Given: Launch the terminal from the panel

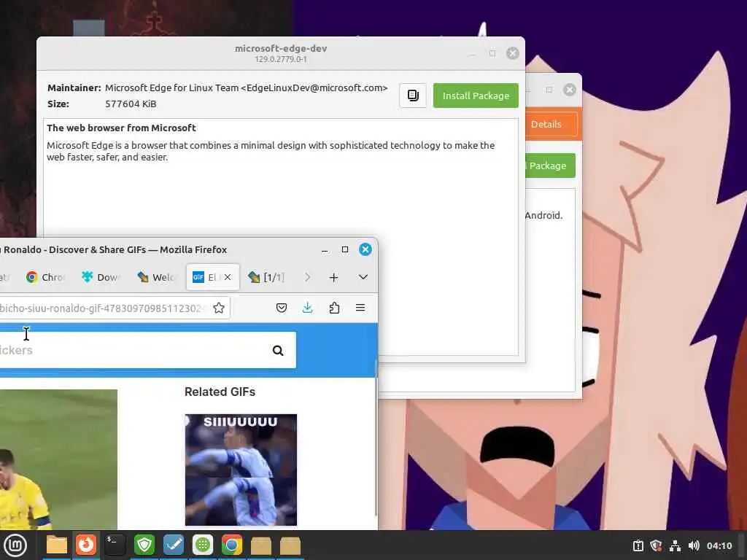Looking at the screenshot, I should (115, 545).
